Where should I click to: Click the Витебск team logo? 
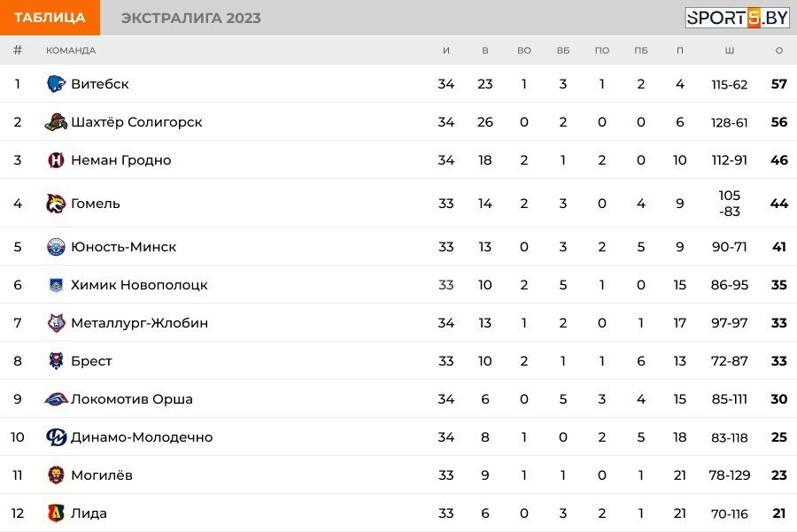click(56, 84)
